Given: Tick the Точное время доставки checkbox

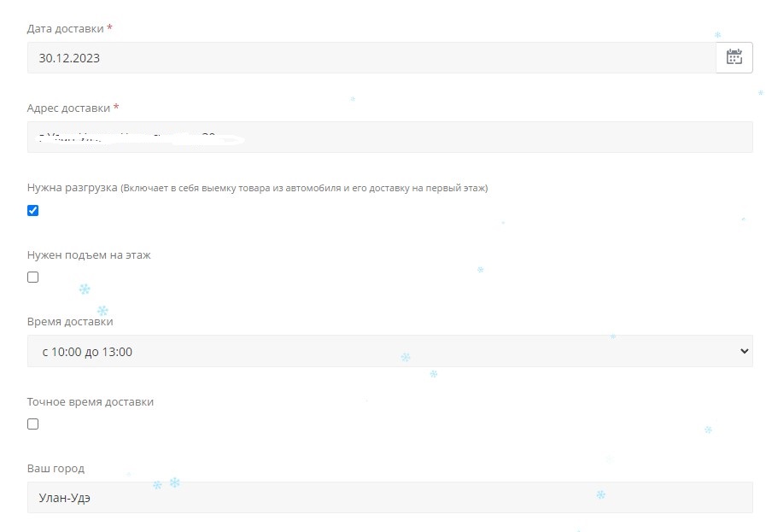Looking at the screenshot, I should tap(33, 424).
